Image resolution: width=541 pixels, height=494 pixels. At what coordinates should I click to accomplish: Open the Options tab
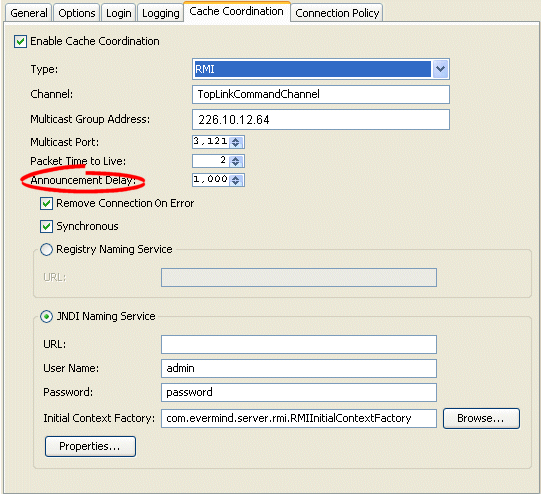tap(77, 13)
